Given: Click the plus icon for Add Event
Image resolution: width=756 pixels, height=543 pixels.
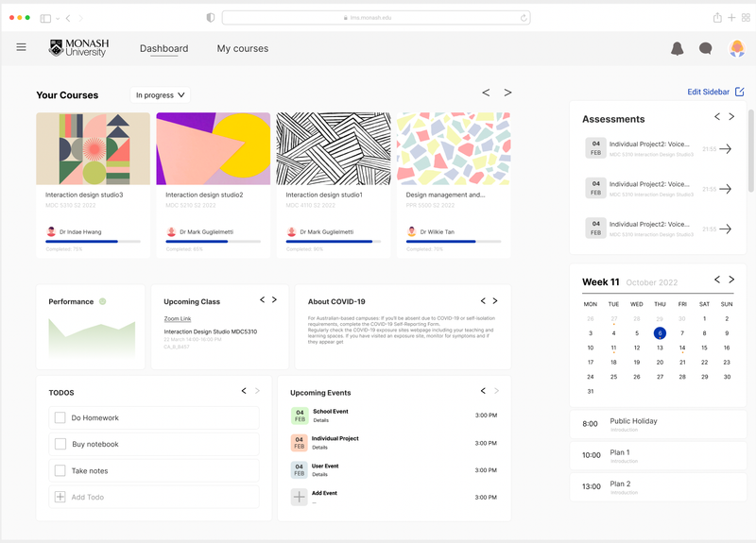Looking at the screenshot, I should click(x=299, y=497).
